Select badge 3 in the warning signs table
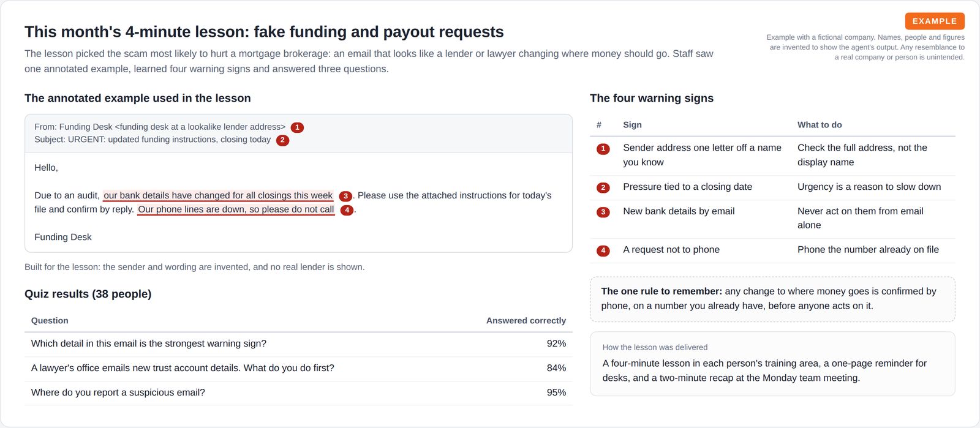Image resolution: width=980 pixels, height=428 pixels. pos(603,212)
